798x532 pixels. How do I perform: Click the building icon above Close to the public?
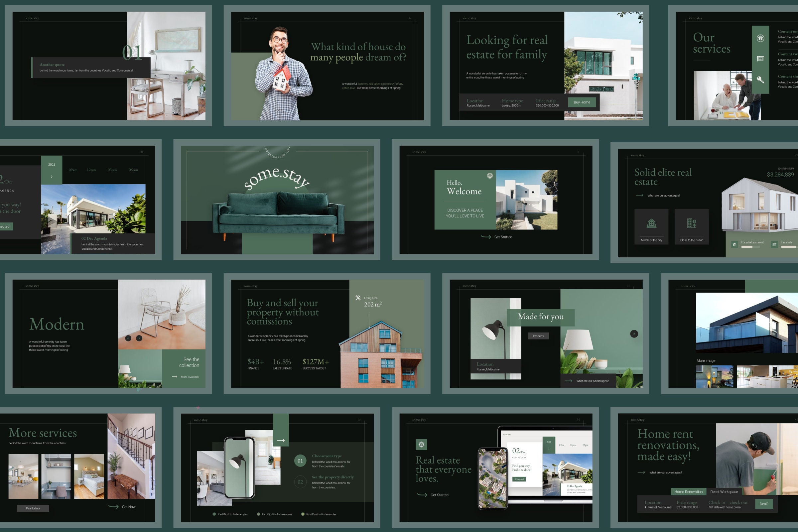coord(692,223)
